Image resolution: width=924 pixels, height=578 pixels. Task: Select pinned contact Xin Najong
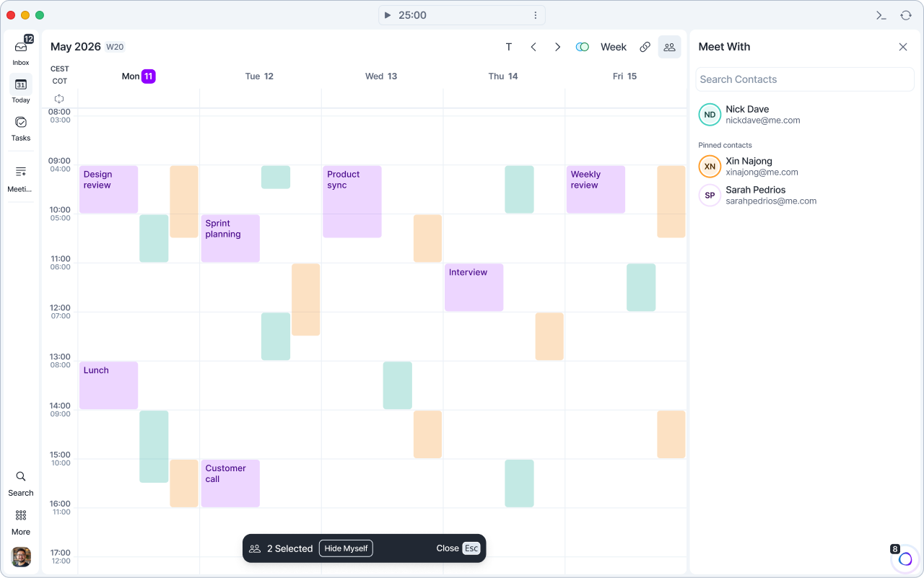pos(805,167)
